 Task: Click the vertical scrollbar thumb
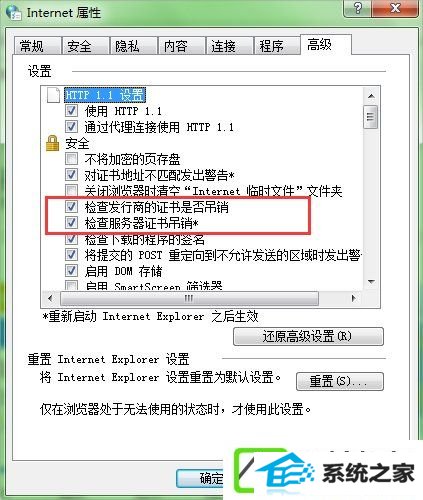[371, 117]
